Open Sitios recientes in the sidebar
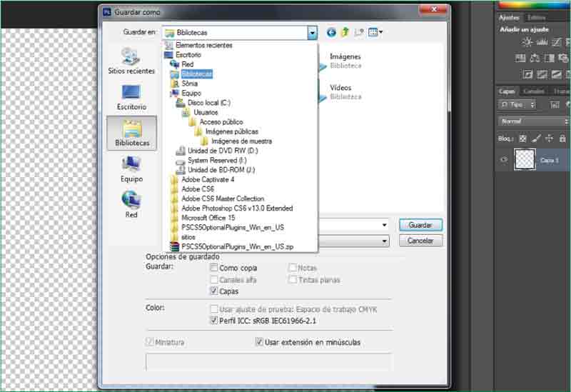571x392 pixels. (131, 61)
